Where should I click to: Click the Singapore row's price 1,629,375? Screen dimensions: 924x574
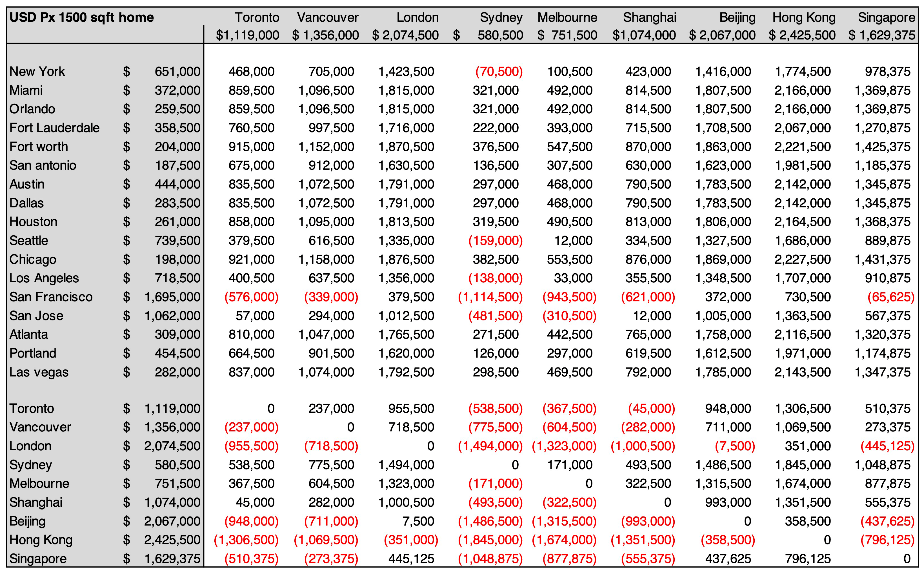[x=172, y=559]
